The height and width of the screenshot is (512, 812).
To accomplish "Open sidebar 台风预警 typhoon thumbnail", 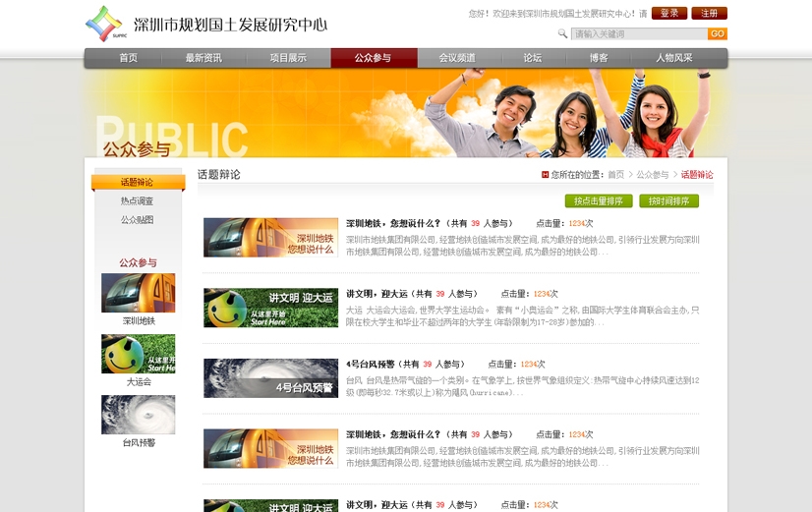I will pos(139,415).
